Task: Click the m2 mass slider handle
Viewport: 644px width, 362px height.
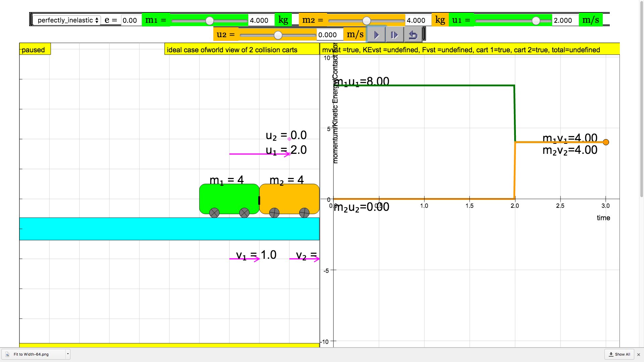Action: point(367,21)
